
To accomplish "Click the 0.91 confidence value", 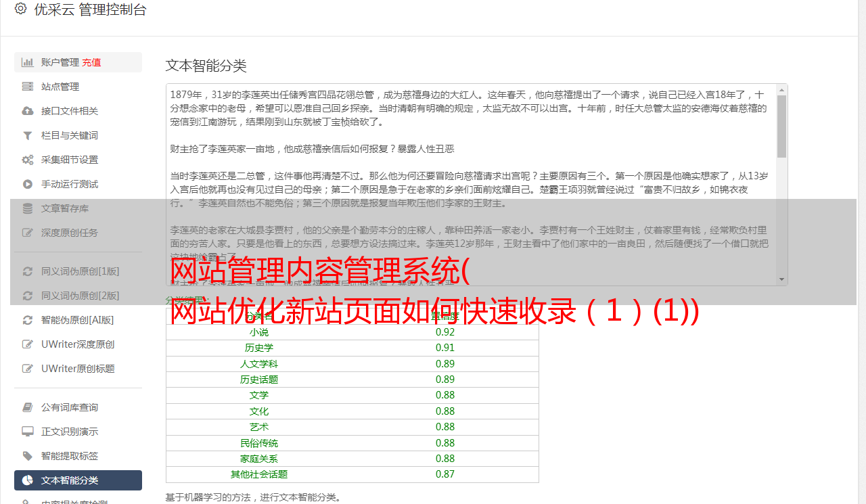I will [445, 348].
